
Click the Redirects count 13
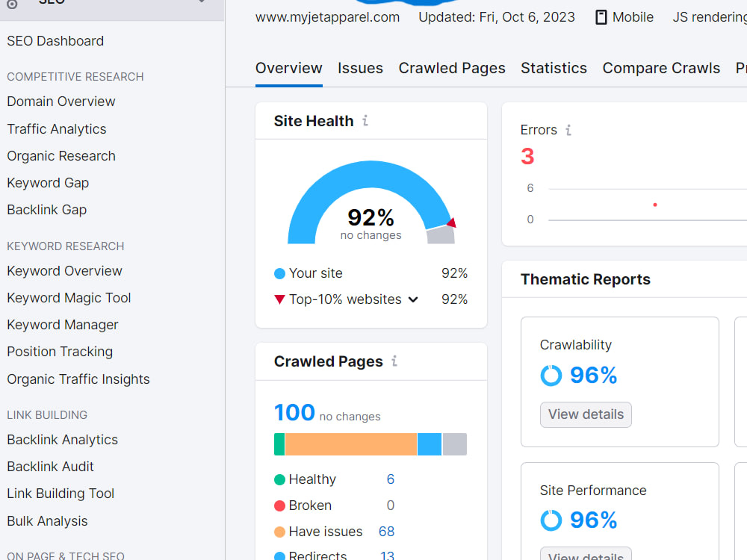click(x=387, y=556)
